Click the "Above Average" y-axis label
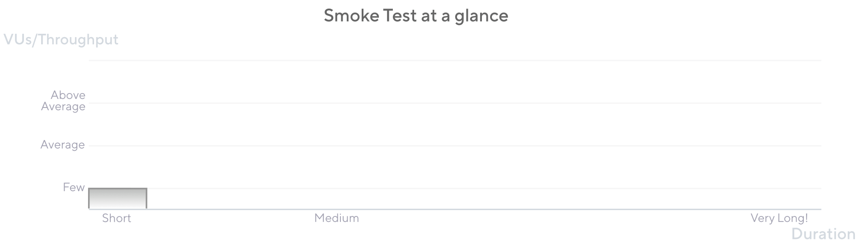 [x=64, y=101]
